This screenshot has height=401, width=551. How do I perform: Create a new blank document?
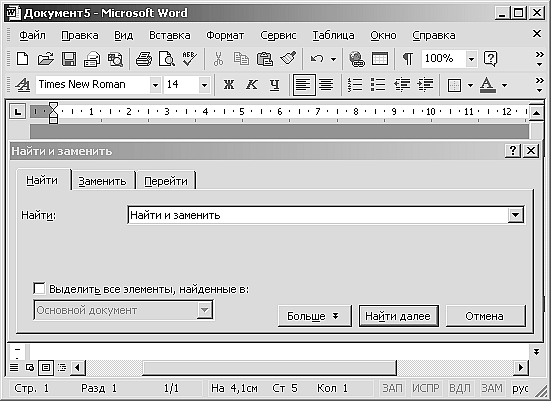click(x=23, y=59)
